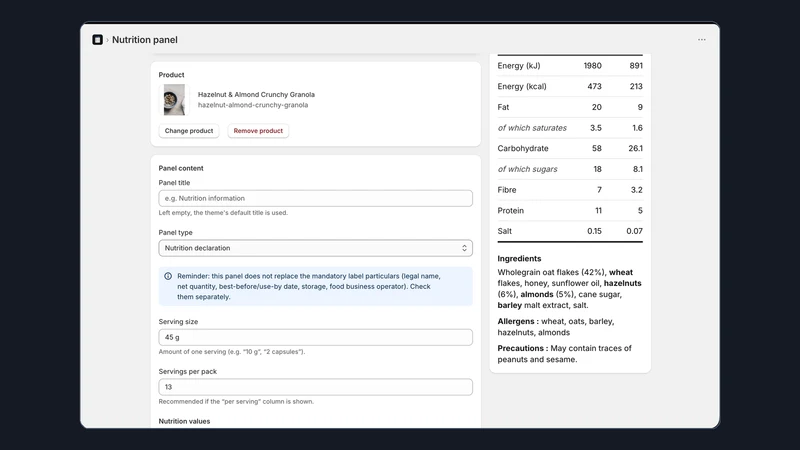
Task: Focus the Panel title input field
Action: click(x=315, y=198)
